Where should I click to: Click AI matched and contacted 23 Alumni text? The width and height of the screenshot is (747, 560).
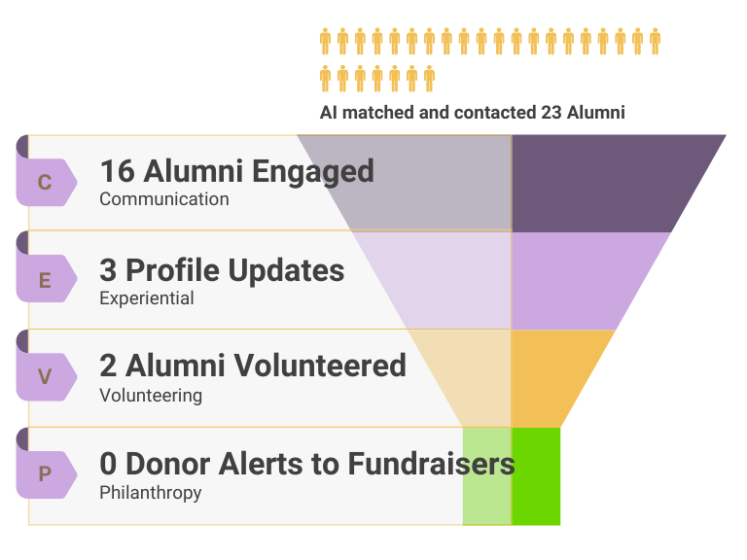[472, 113]
